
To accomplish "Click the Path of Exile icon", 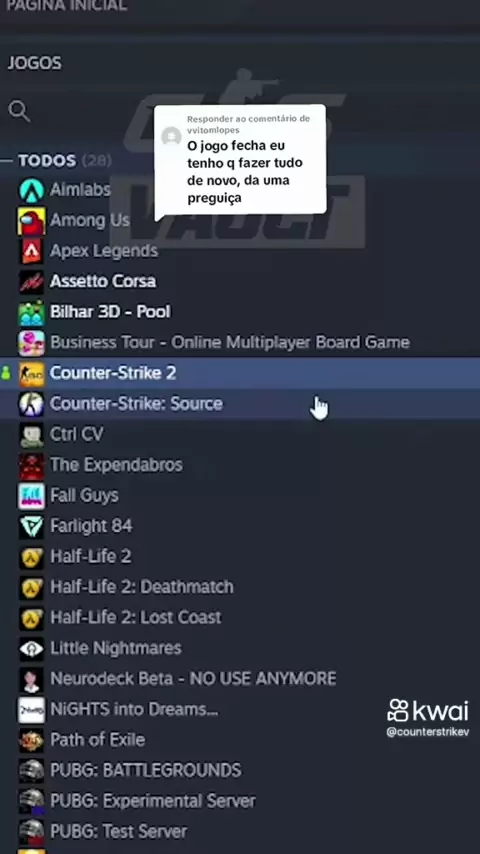I will 32,740.
